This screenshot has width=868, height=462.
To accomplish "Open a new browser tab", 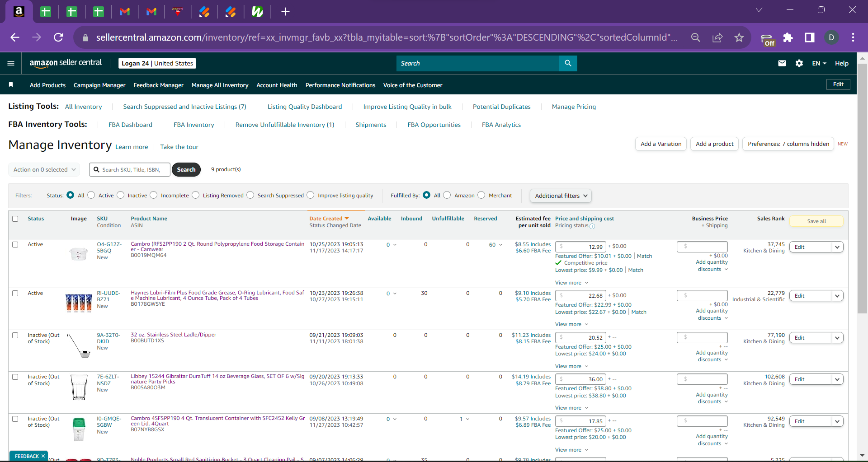I will (285, 12).
